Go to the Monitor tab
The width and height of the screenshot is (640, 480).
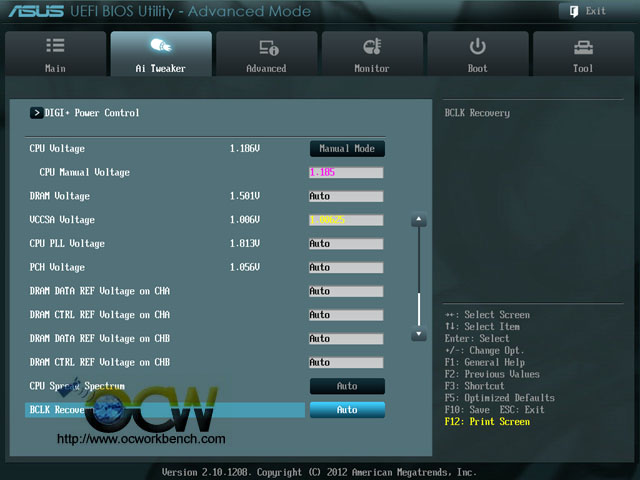pos(372,53)
